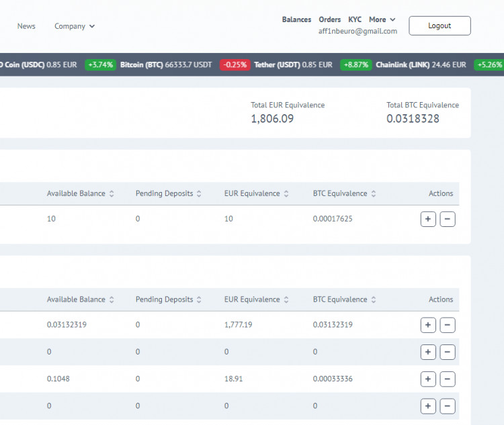Go to the Balances page
Image resolution: width=504 pixels, height=425 pixels.
(x=296, y=19)
